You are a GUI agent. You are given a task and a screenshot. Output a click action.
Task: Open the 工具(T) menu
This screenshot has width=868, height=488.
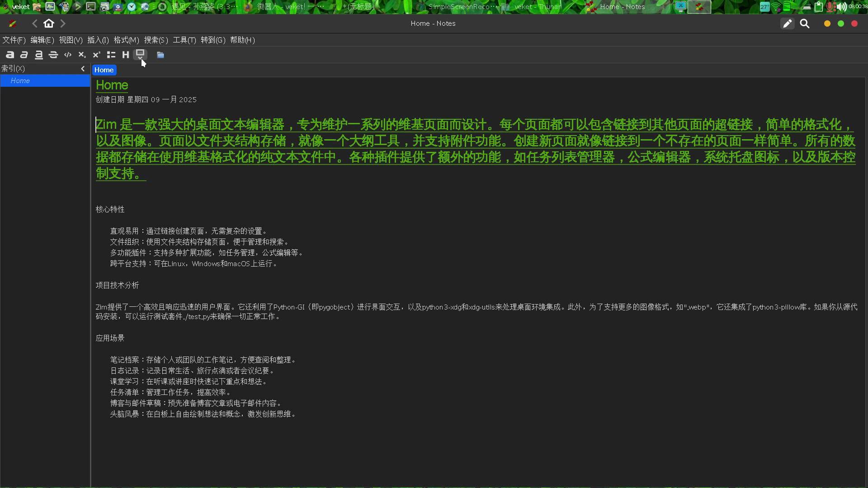click(184, 40)
